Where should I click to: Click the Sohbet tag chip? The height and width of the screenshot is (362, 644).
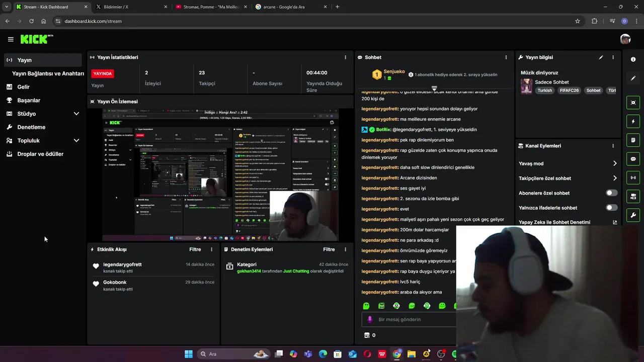tap(593, 90)
